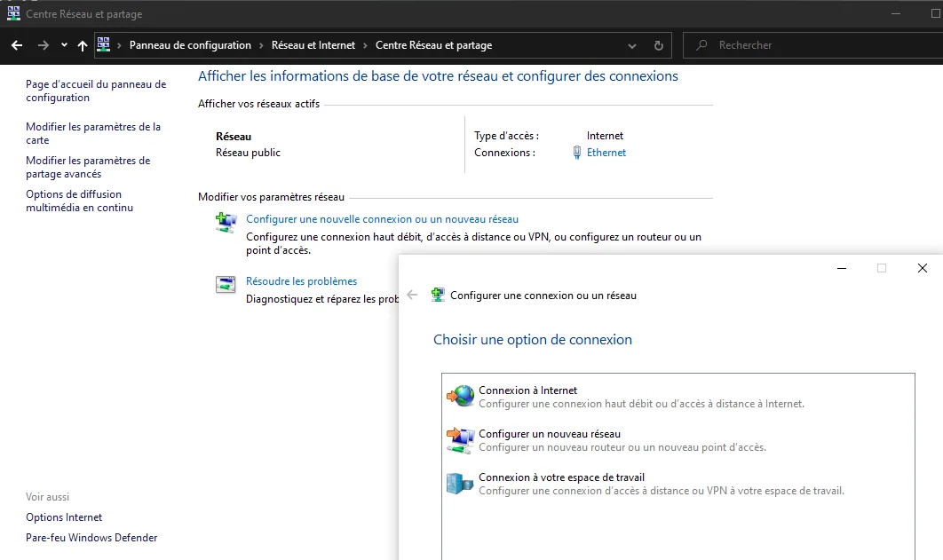Image resolution: width=943 pixels, height=560 pixels.
Task: Click the wizard title network icon
Action: click(438, 295)
